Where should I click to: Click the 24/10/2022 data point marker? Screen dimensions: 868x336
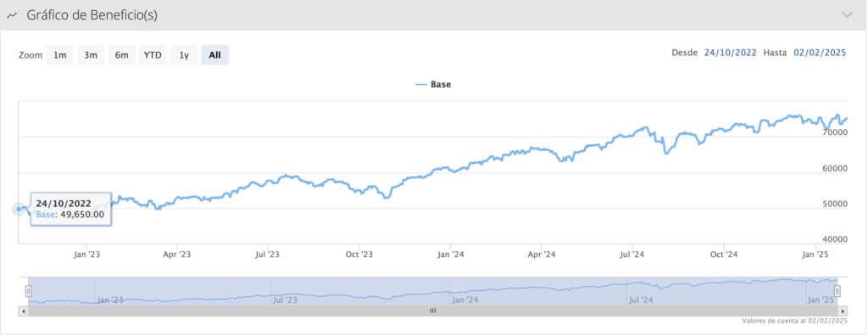[19, 209]
